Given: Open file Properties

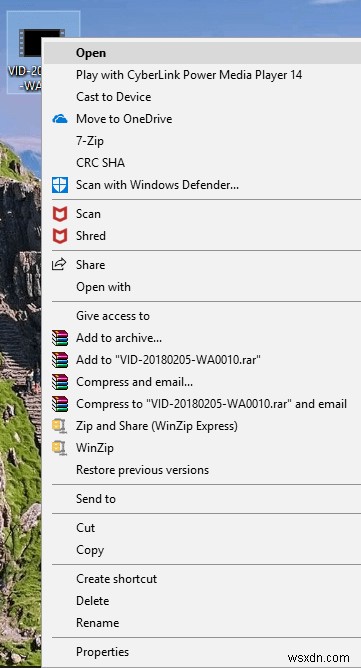Looking at the screenshot, I should click(x=202, y=652).
